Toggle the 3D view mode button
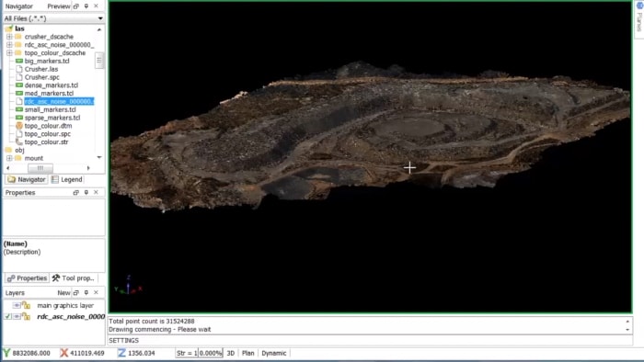This screenshot has width=644, height=362. 231,353
